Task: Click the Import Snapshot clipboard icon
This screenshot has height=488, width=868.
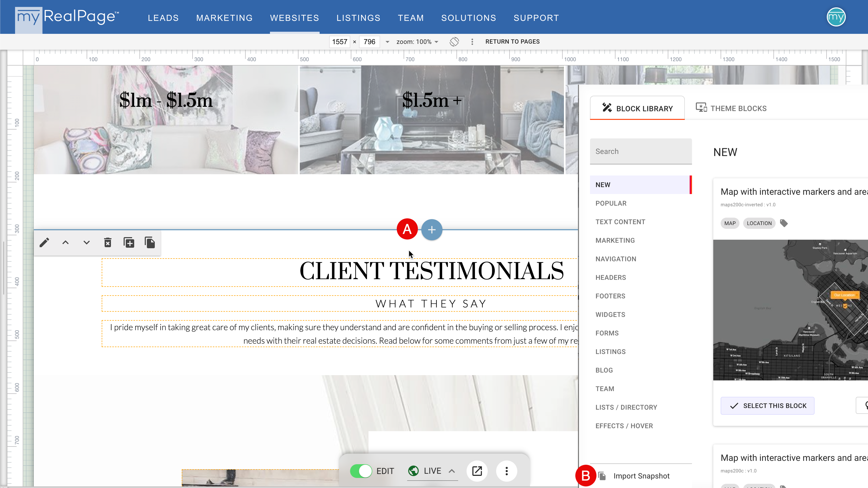Action: 602,476
